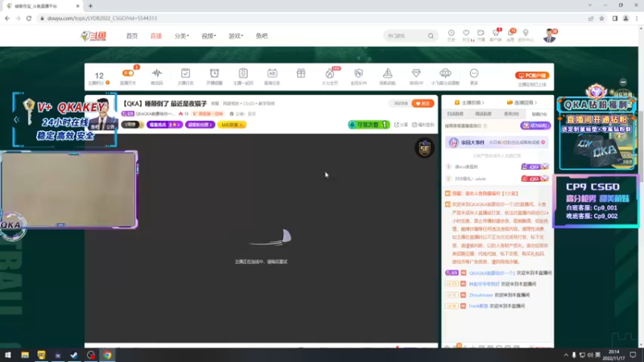Collapse the left side panel arrow

[16, 120]
